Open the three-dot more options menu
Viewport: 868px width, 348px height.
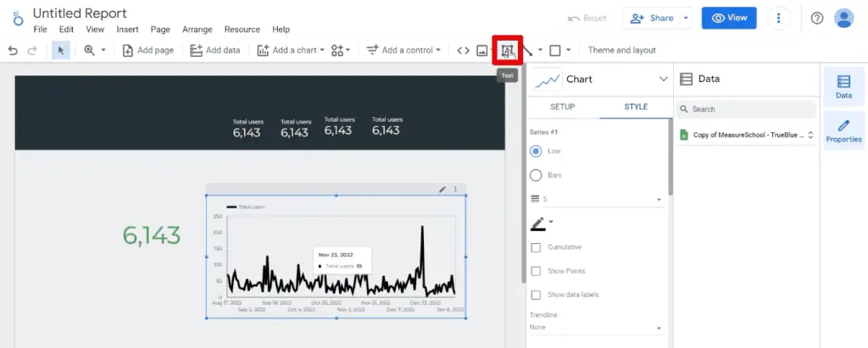point(779,18)
